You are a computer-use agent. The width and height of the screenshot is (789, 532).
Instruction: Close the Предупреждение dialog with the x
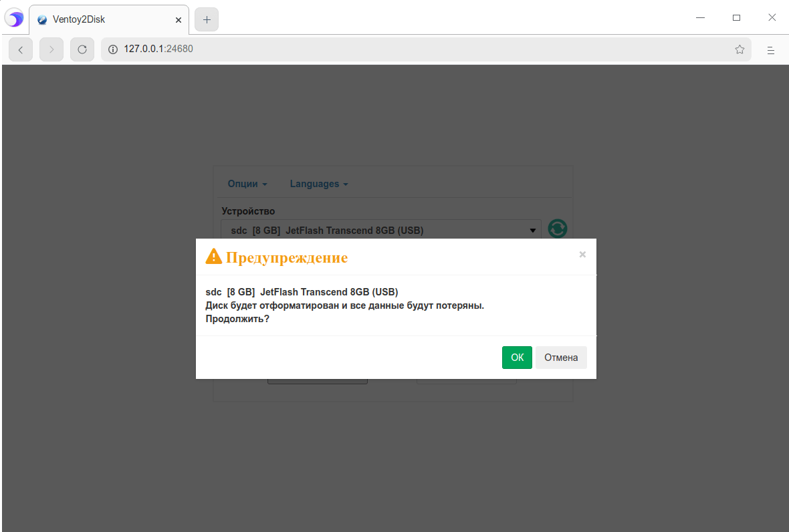582,255
